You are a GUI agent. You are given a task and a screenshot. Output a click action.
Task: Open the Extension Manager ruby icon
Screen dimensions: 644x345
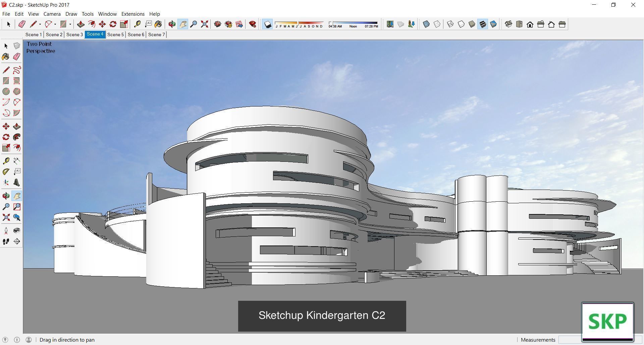253,24
